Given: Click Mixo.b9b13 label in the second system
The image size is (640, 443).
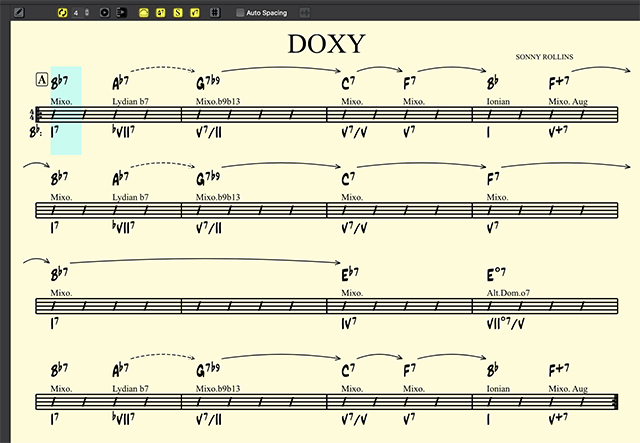Looking at the screenshot, I should point(218,197).
